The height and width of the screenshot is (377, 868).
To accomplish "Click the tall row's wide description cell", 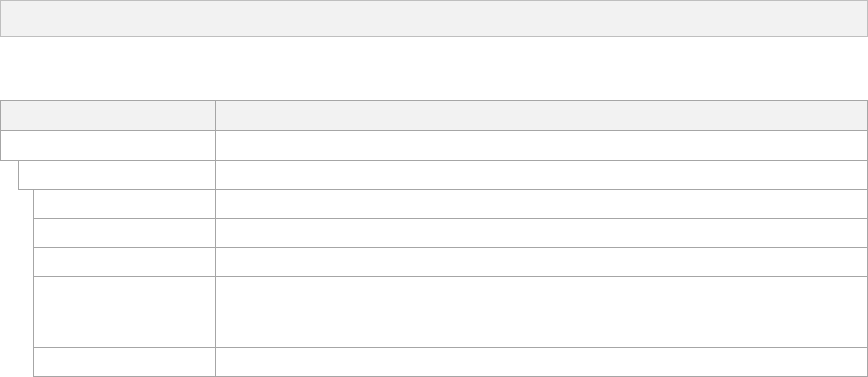I will [541, 312].
